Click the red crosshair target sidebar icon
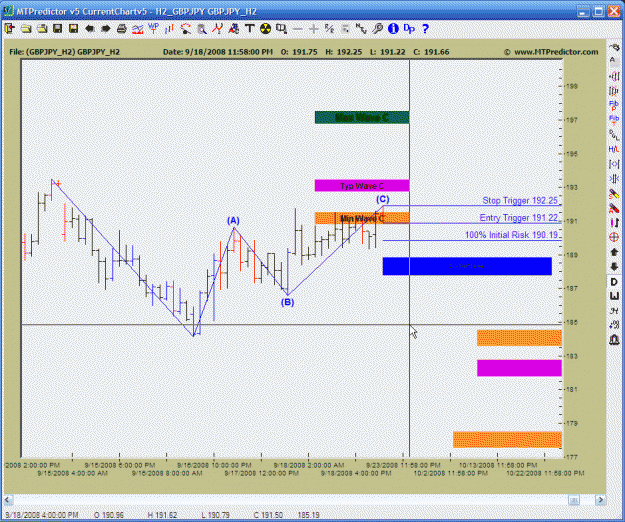625x522 pixels. (614, 237)
